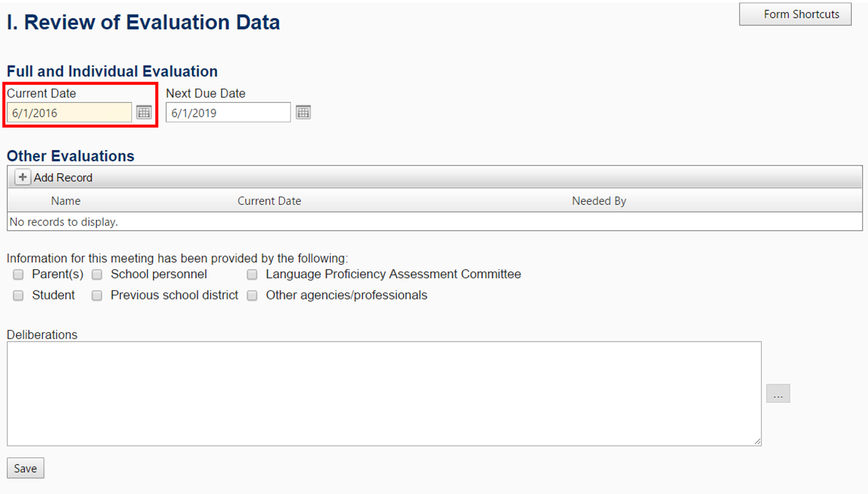Screen dimensions: 868x494
Task: Enable the School personnel checkbox
Action: click(96, 274)
